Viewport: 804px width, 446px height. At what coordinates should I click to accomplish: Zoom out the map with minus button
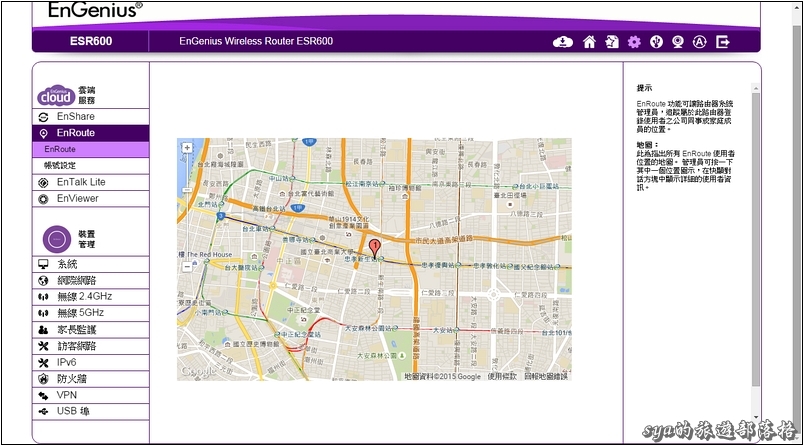pos(187,267)
